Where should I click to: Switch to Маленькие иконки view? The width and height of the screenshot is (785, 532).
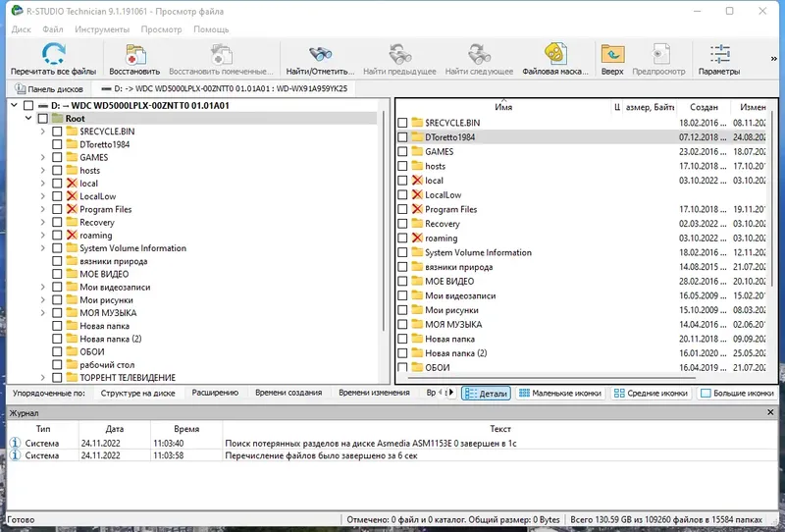pyautogui.click(x=559, y=394)
